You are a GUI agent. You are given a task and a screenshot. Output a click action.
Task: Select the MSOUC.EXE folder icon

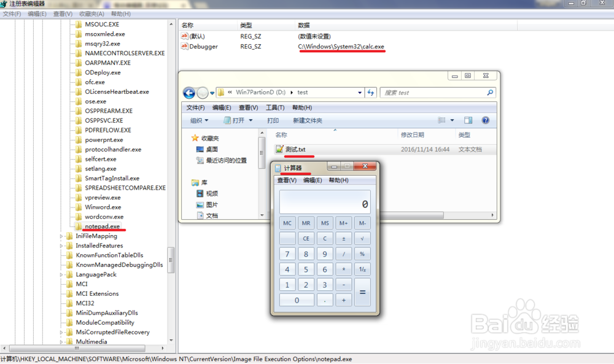click(x=79, y=25)
